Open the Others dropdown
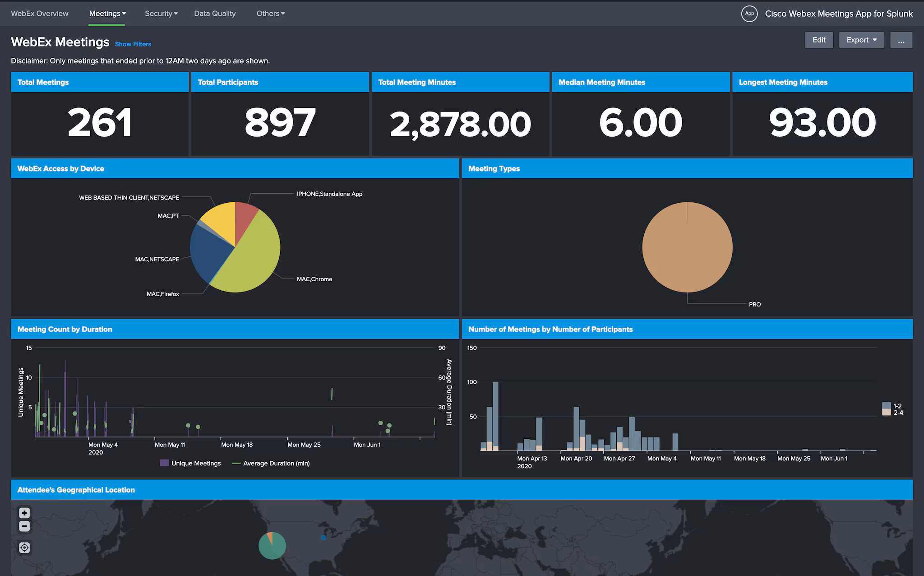Viewport: 924px width, 576px height. (270, 14)
